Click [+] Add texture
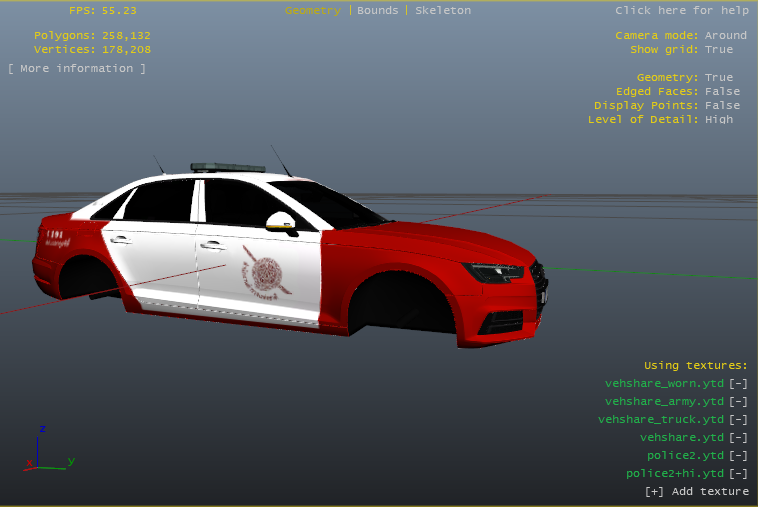The width and height of the screenshot is (758, 507). pos(697,492)
